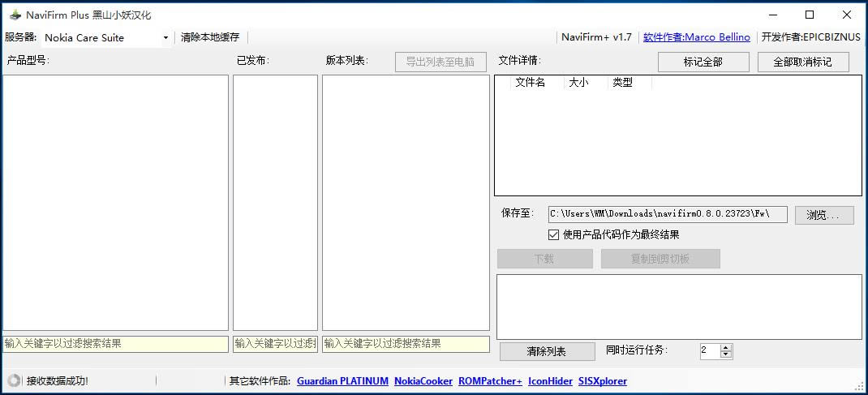This screenshot has width=868, height=395.
Task: Toggle the 使用产品代码作为最终结果 checkbox
Action: pos(554,235)
